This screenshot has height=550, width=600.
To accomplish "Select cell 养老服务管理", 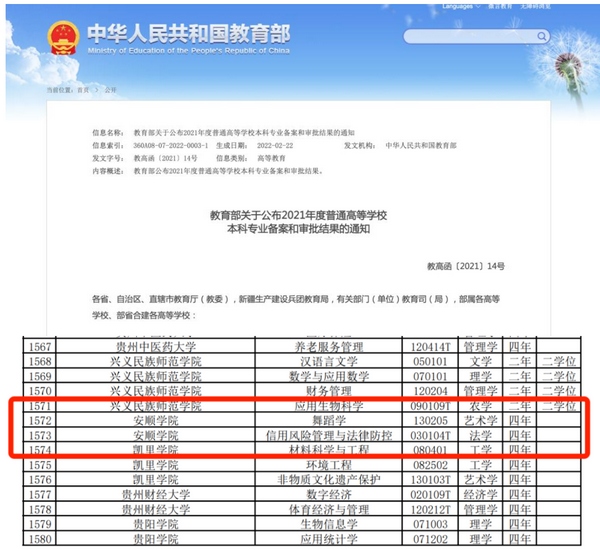I will coord(329,347).
